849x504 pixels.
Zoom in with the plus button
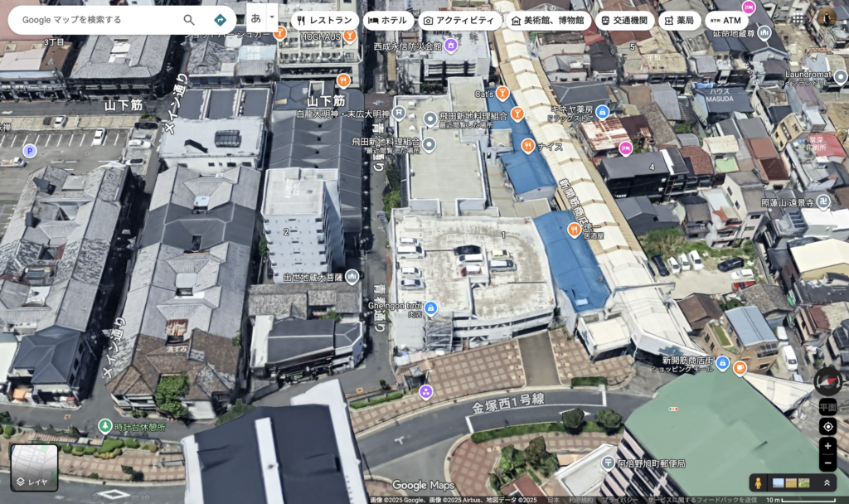[x=827, y=446]
